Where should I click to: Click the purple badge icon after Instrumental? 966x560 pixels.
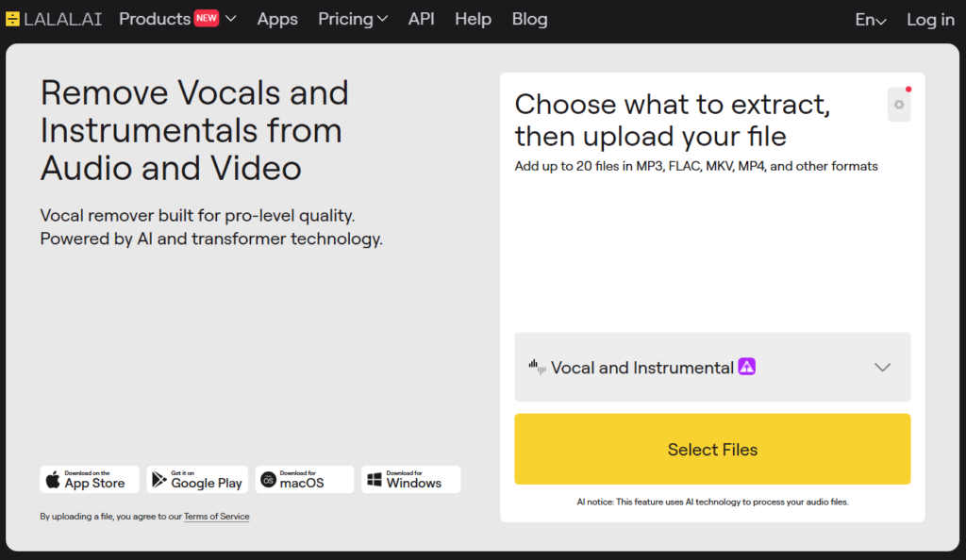(747, 367)
